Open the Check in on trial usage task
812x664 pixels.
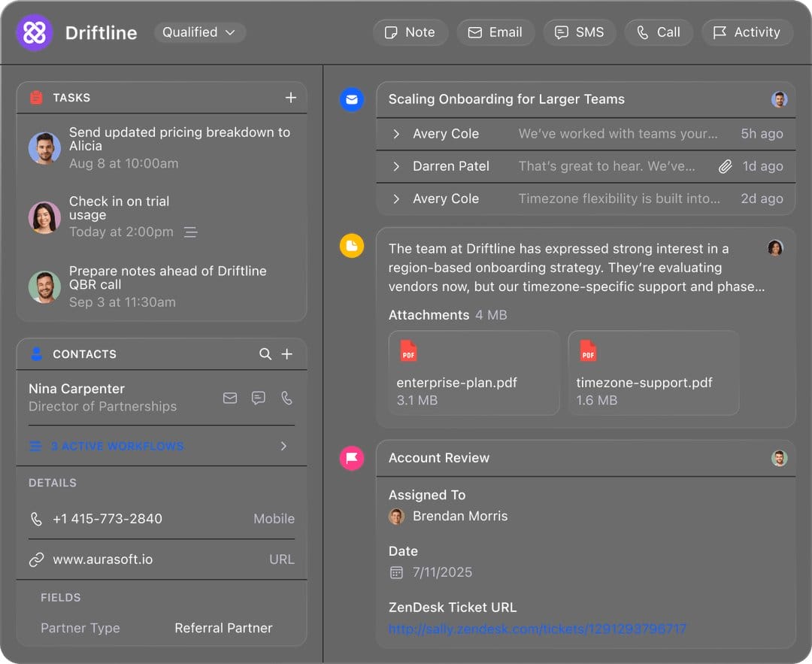pos(162,217)
